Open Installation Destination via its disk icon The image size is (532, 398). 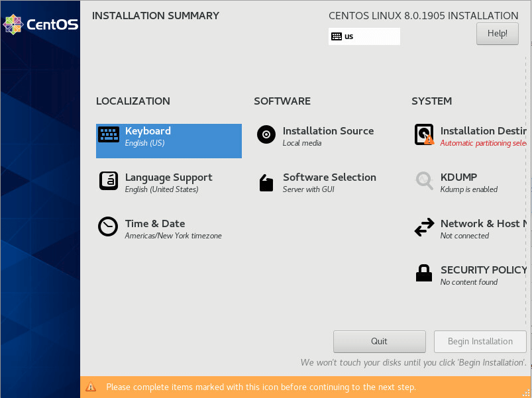pos(424,135)
